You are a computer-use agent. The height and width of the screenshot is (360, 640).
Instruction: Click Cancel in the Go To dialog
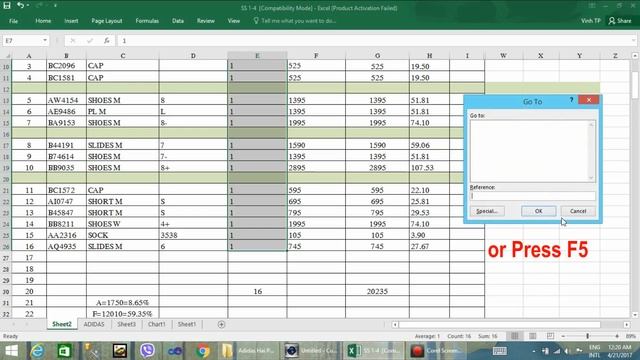click(x=578, y=211)
